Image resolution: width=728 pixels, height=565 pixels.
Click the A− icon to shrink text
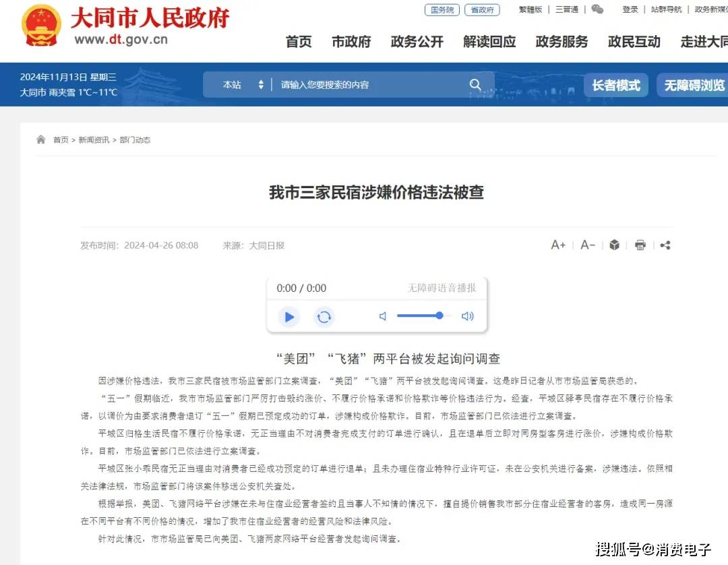click(586, 245)
